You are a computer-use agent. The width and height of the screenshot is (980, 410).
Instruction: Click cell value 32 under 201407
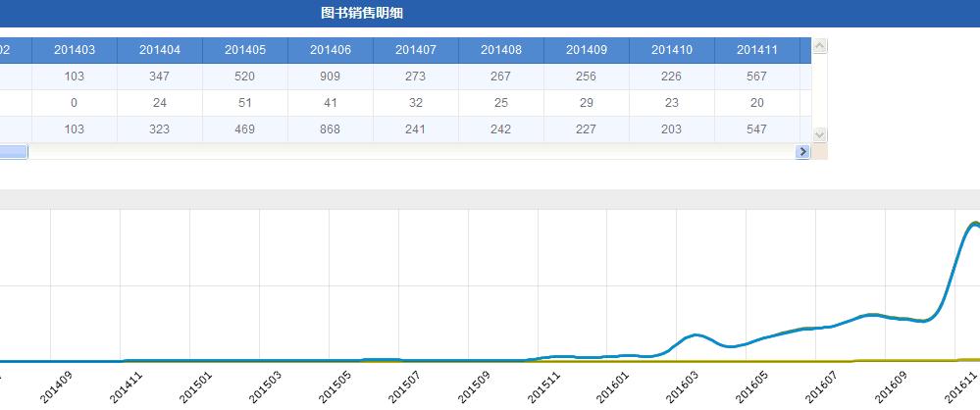coord(416,102)
